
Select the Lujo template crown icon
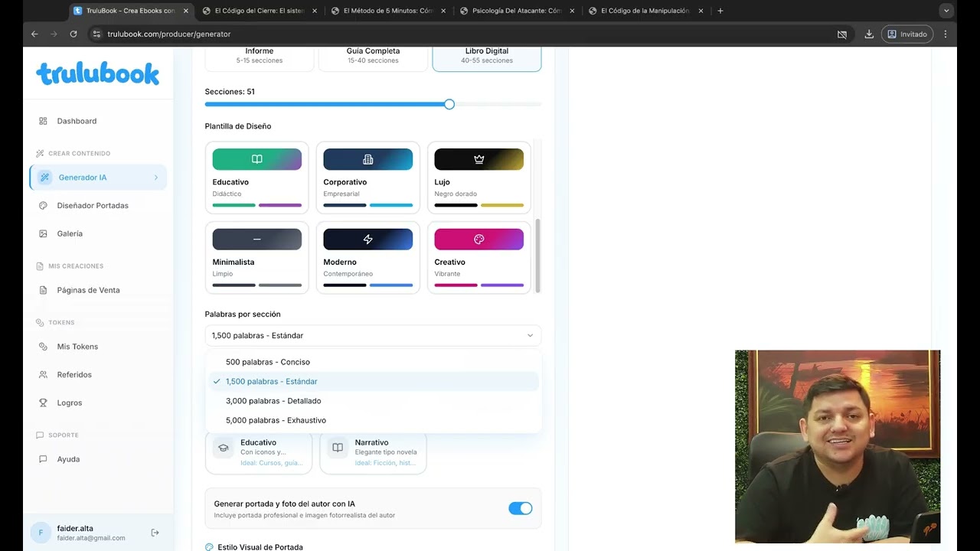coord(479,159)
